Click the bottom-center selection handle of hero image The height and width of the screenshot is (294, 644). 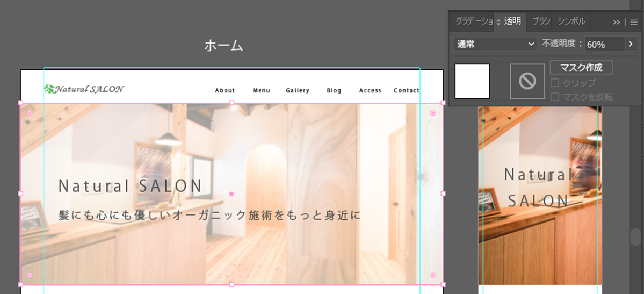tap(231, 284)
